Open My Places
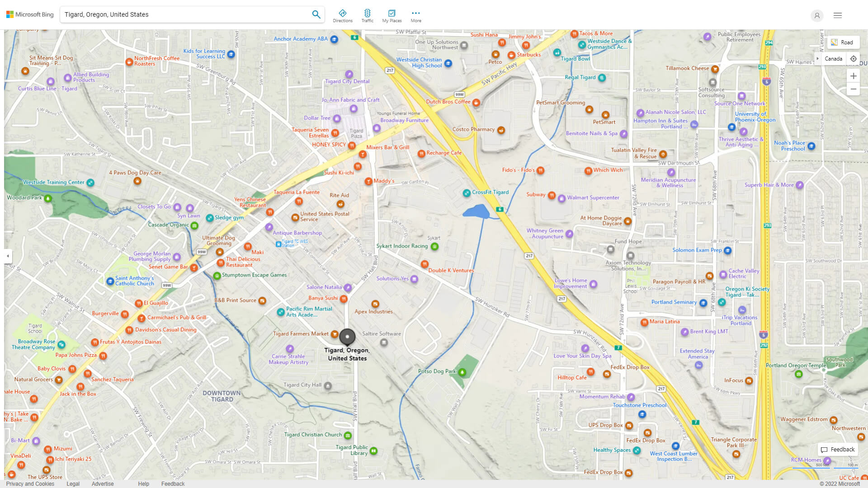Viewport: 868px width, 488px height. (x=392, y=15)
